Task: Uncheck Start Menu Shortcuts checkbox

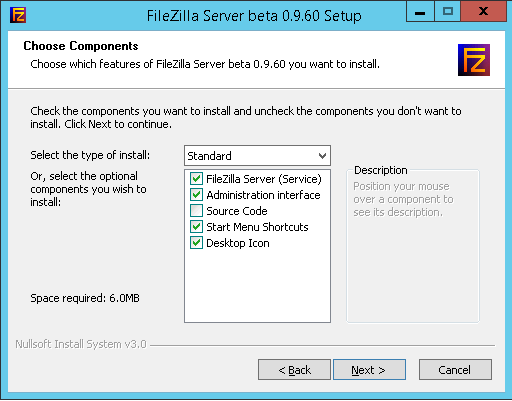Action: point(196,227)
